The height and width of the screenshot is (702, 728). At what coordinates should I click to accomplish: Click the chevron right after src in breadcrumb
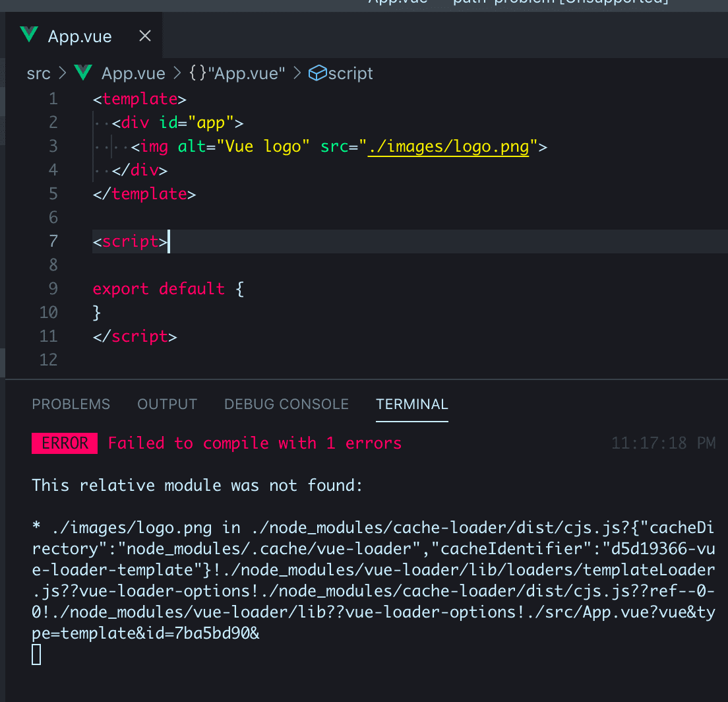pyautogui.click(x=63, y=73)
